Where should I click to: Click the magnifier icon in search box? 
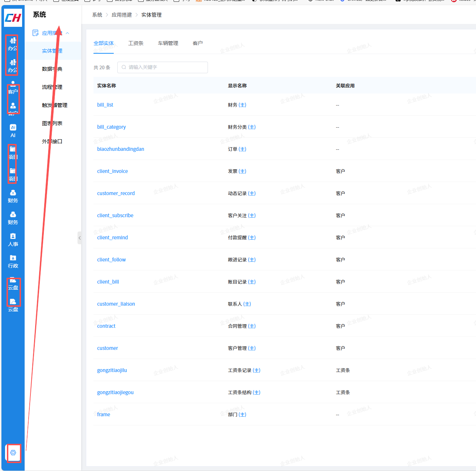[x=124, y=67]
